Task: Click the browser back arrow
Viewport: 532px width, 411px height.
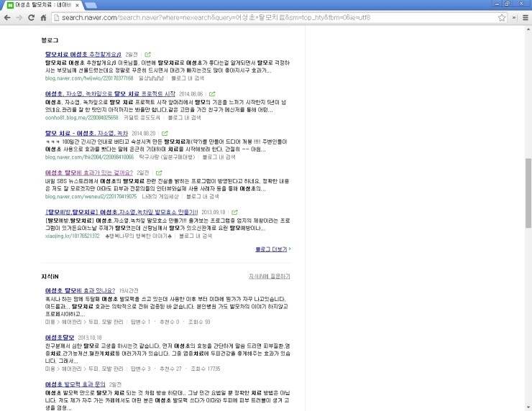Action: 9,17
